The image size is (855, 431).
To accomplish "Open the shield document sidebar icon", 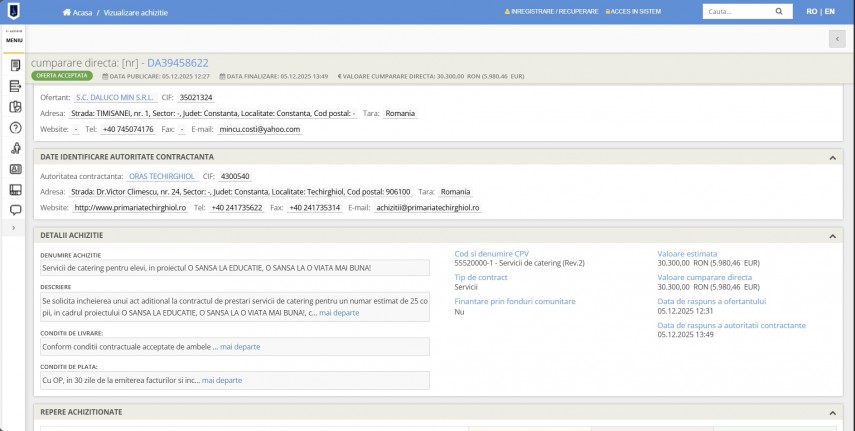I will [15, 106].
